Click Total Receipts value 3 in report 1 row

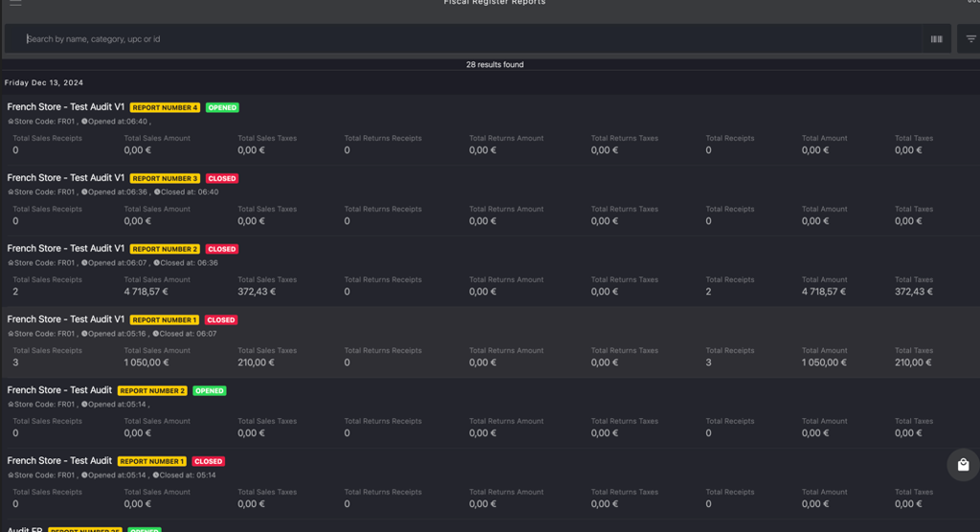tap(708, 362)
